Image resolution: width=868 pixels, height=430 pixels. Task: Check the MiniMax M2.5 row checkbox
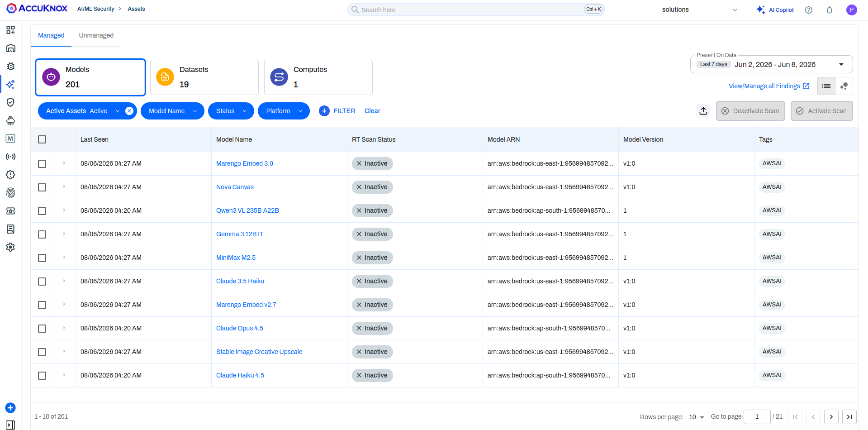pos(42,258)
